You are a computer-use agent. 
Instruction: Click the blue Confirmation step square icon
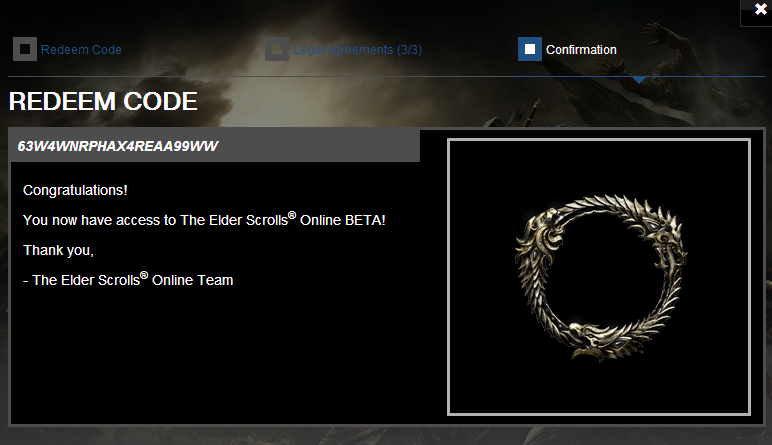point(530,49)
